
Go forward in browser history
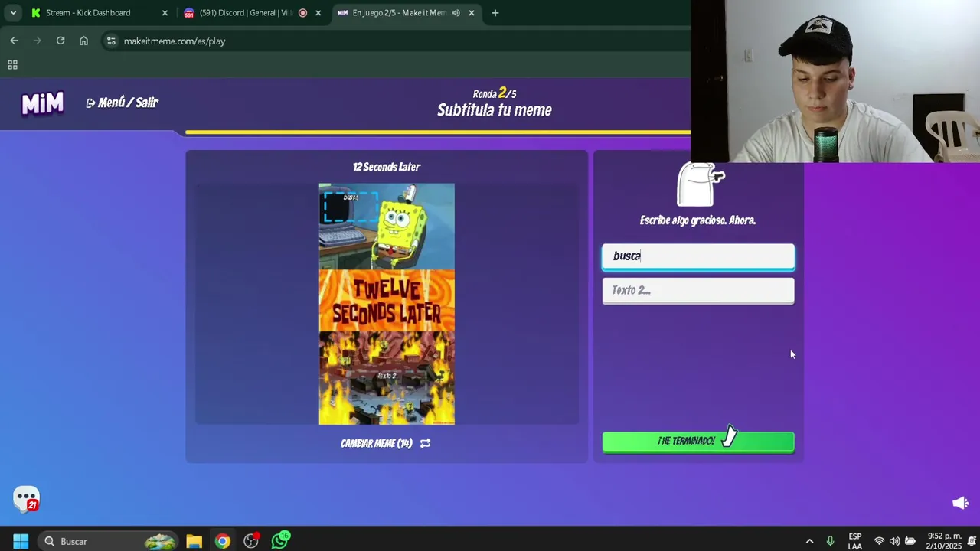coord(38,41)
